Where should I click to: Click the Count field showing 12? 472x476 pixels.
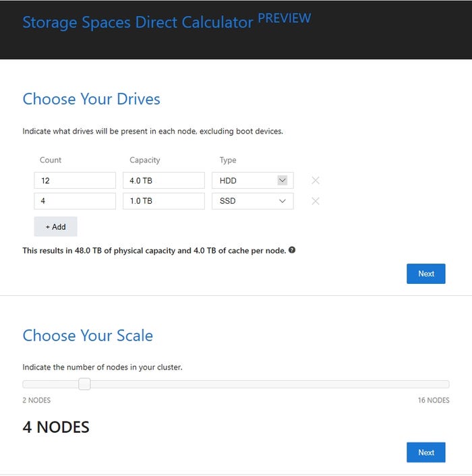tap(75, 181)
